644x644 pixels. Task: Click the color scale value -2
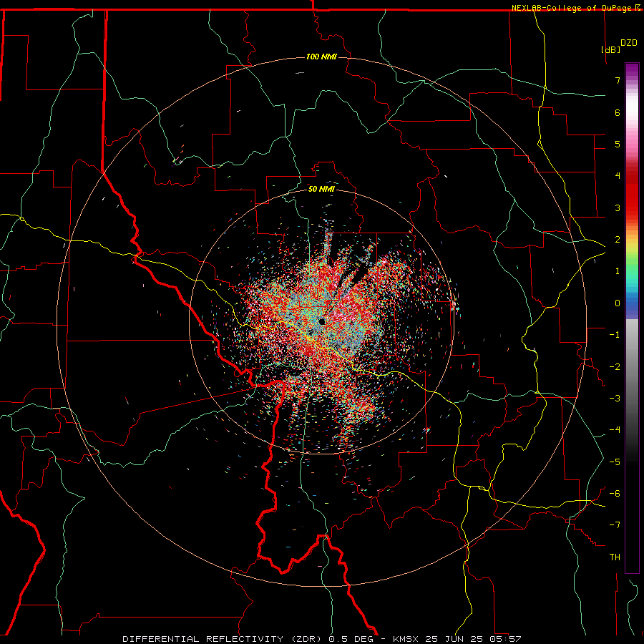click(615, 366)
